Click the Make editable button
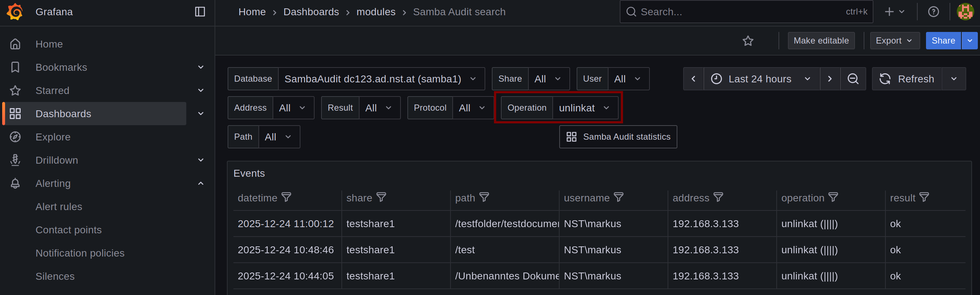980x295 pixels. (x=821, y=41)
